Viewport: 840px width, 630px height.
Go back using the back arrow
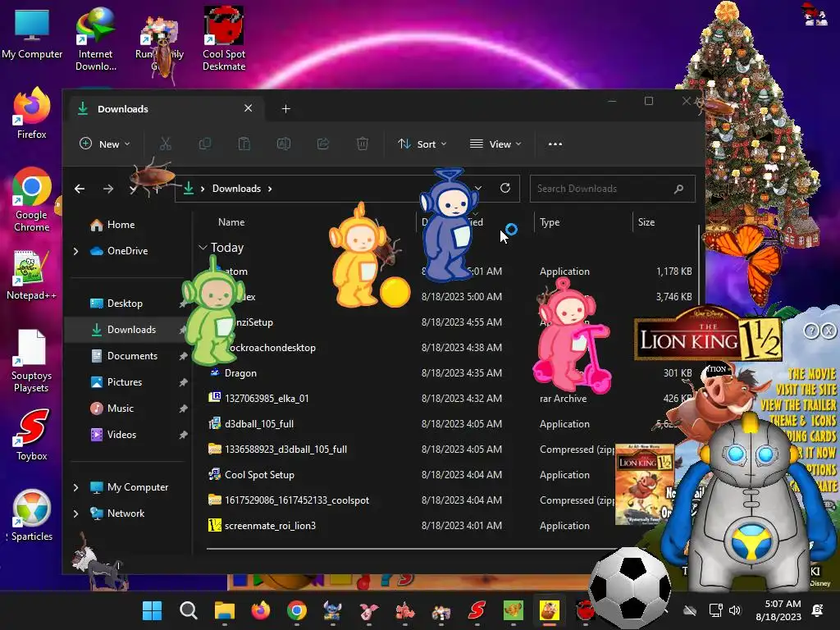(x=80, y=189)
